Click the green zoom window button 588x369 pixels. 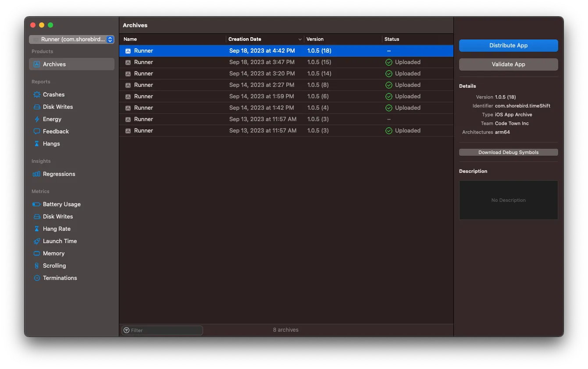coord(50,25)
